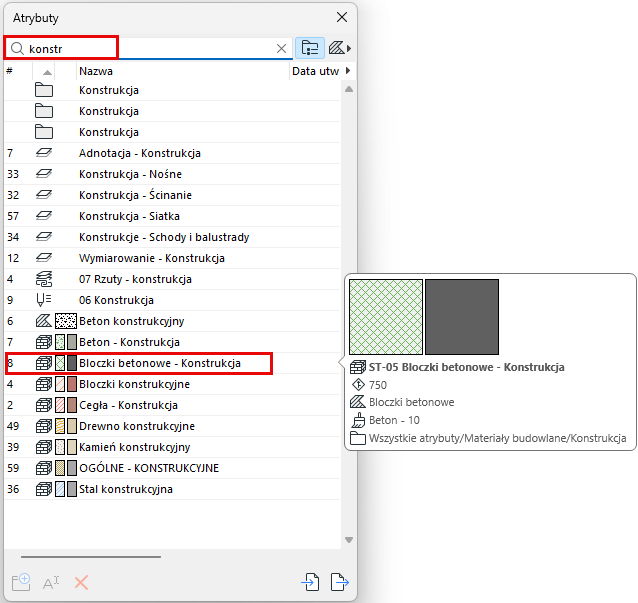Select 'Konstrukcje - Schody i balustrady'
Screen dimensions: 638x603
tap(172, 237)
